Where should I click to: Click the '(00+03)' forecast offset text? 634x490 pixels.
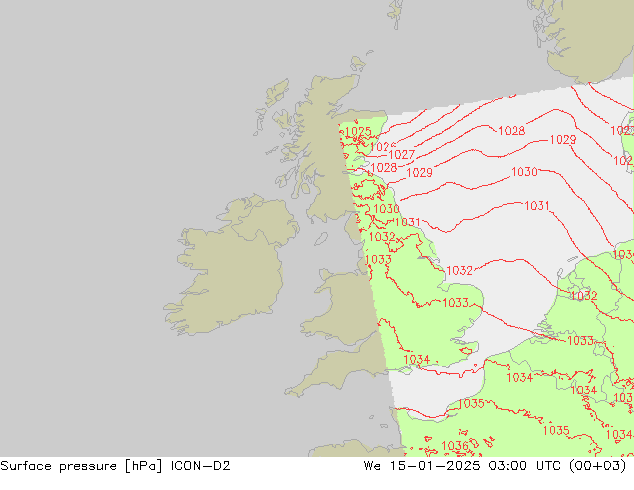(x=597, y=466)
